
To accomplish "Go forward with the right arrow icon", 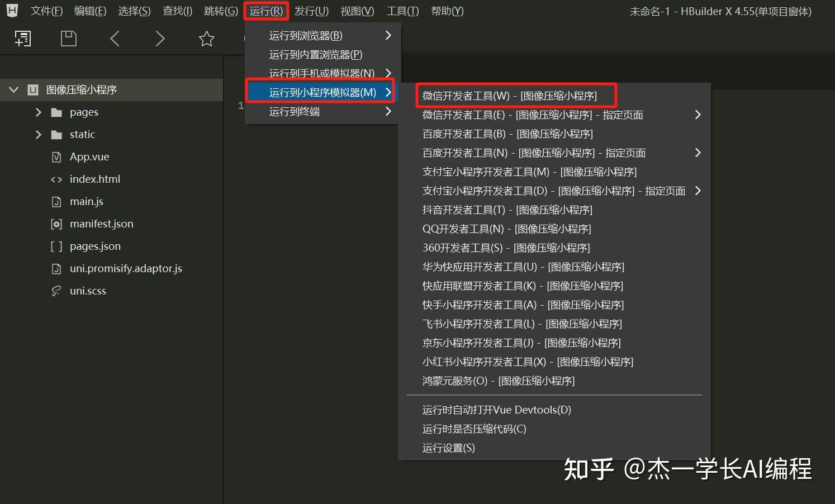I will point(160,39).
